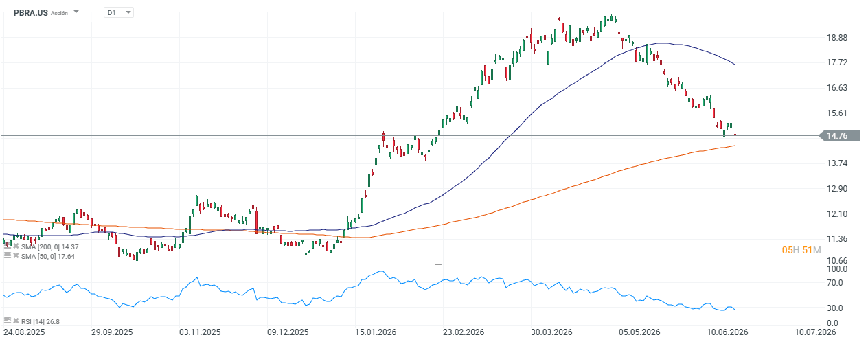Remove the SMA 50 indicator
This screenshot has width=868, height=344.
pos(16,256)
